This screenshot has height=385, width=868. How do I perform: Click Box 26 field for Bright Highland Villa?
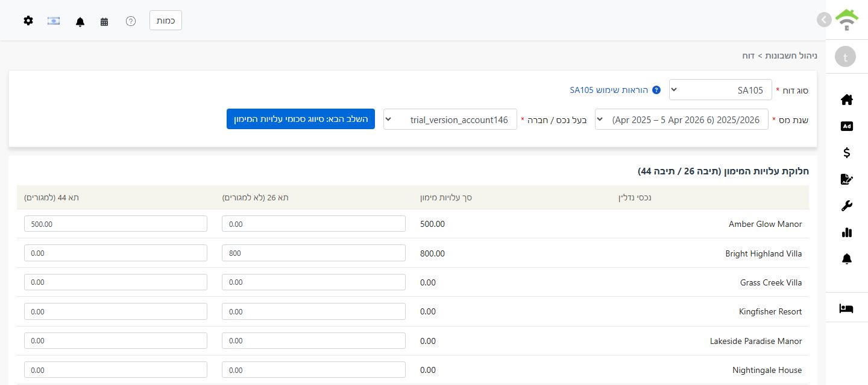pos(313,253)
